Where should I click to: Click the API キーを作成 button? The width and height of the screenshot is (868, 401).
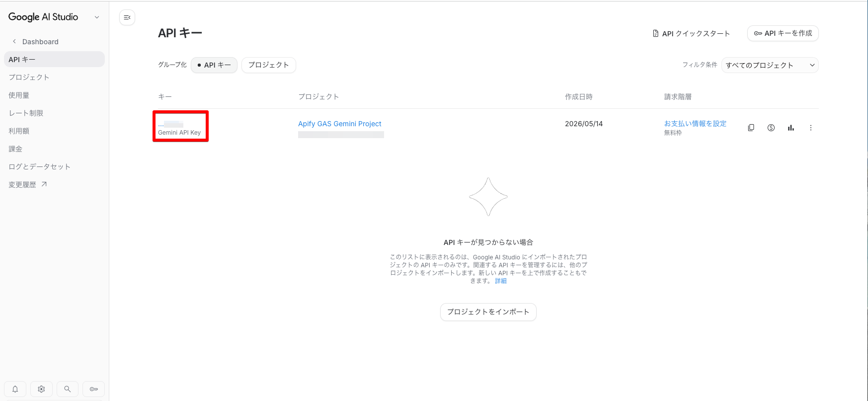(783, 33)
